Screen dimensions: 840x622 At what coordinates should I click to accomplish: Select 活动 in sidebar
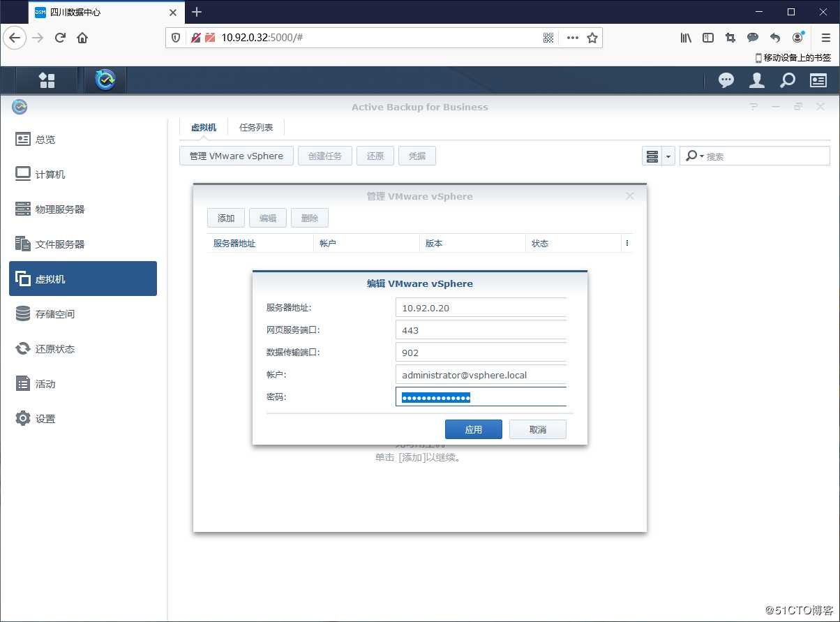(x=83, y=383)
